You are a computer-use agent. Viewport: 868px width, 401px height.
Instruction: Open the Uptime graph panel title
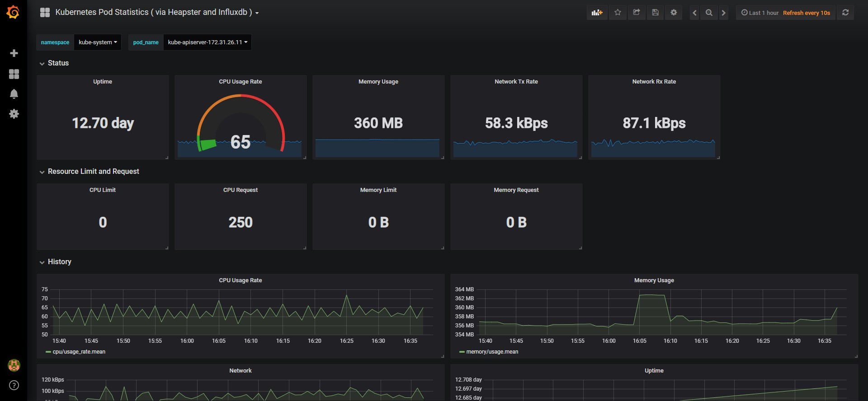[654, 371]
